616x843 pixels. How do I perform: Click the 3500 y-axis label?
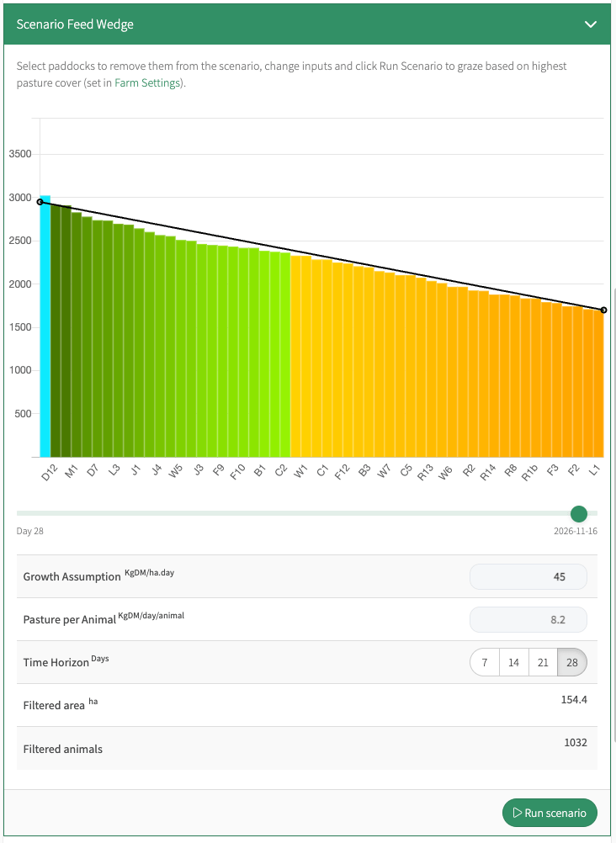point(20,154)
